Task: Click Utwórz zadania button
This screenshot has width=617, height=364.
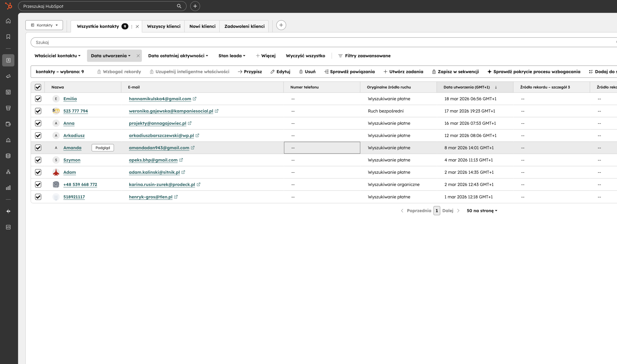Action: [x=403, y=72]
